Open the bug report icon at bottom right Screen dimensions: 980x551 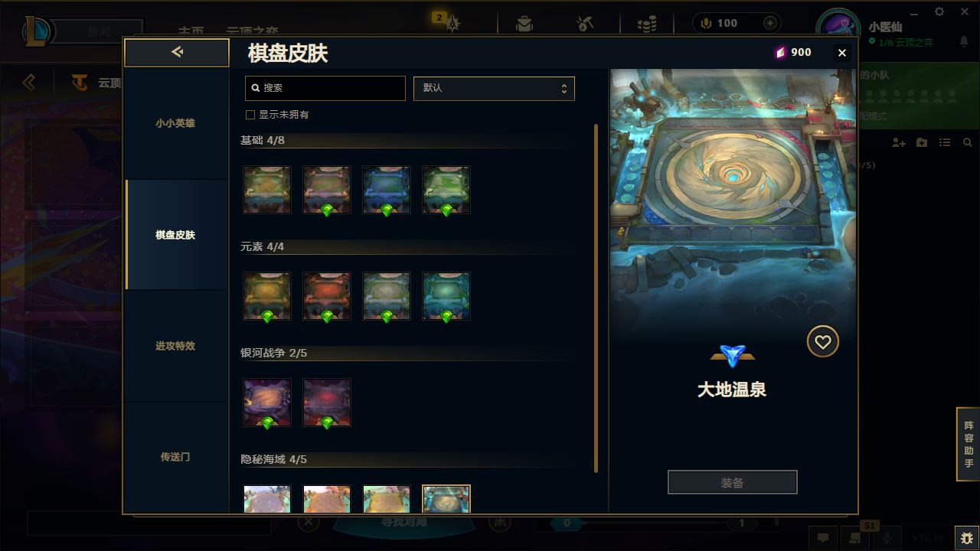[x=966, y=538]
